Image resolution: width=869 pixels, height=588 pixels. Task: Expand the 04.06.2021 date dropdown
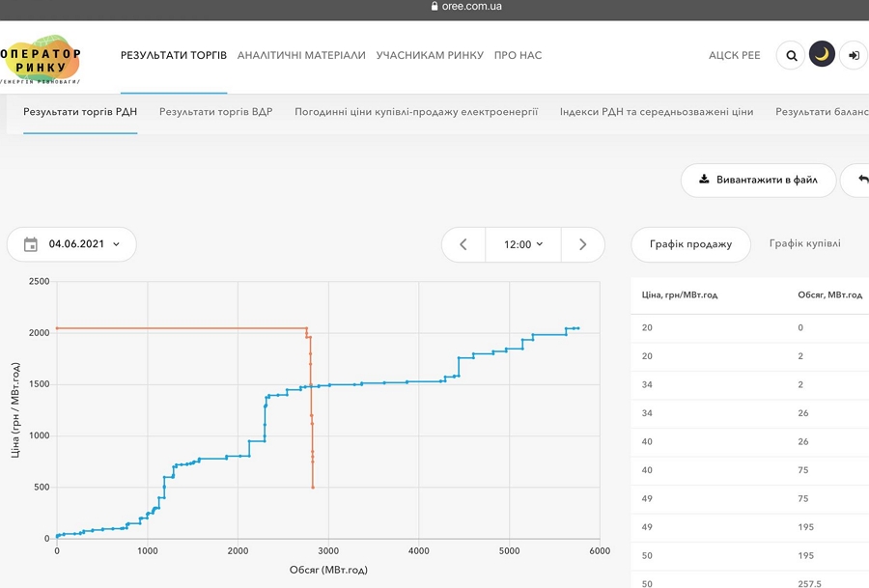click(x=71, y=244)
